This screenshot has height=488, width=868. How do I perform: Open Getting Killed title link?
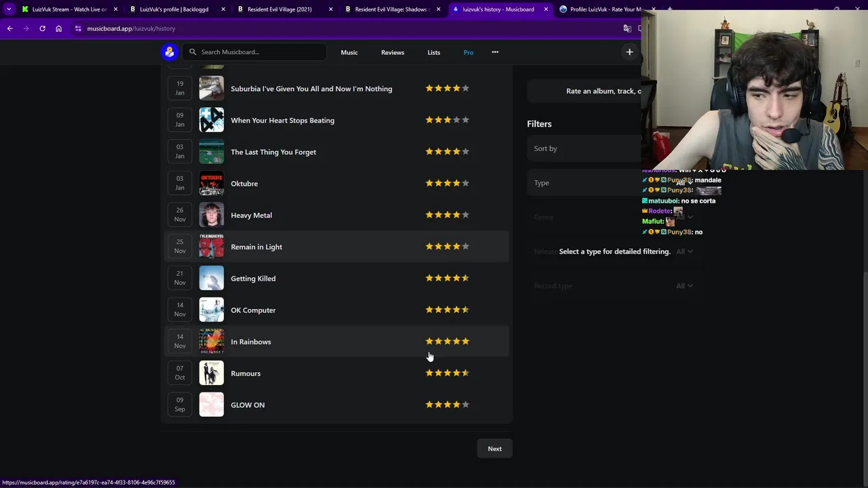[x=253, y=279]
